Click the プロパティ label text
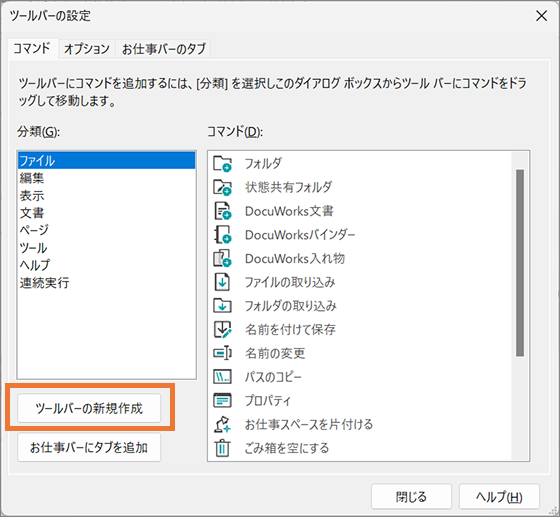This screenshot has width=560, height=517. [268, 400]
